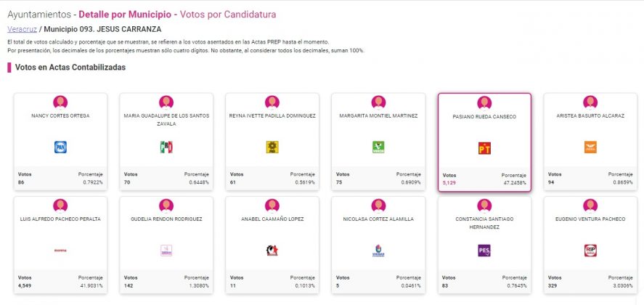Click the PVEM party logo icon

pos(378,147)
